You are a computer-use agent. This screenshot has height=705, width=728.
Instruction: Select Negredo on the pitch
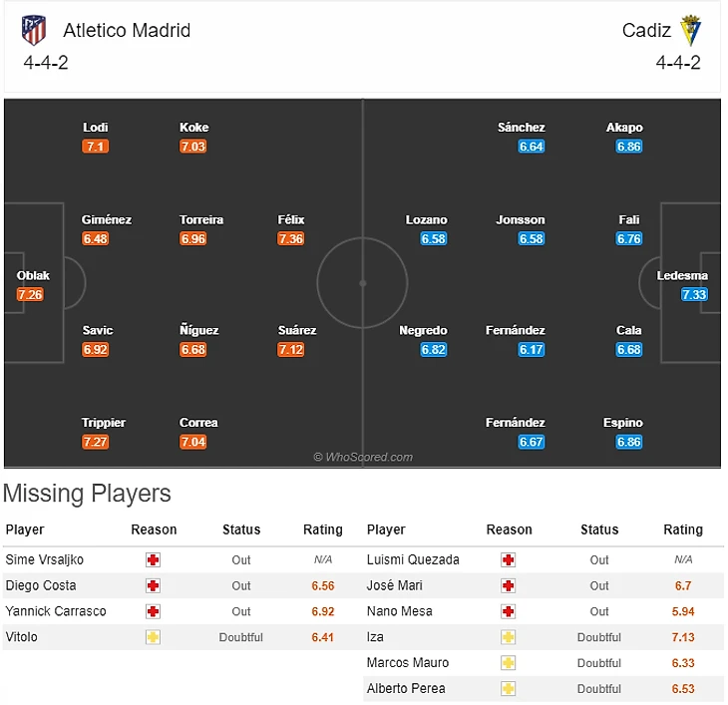[423, 331]
